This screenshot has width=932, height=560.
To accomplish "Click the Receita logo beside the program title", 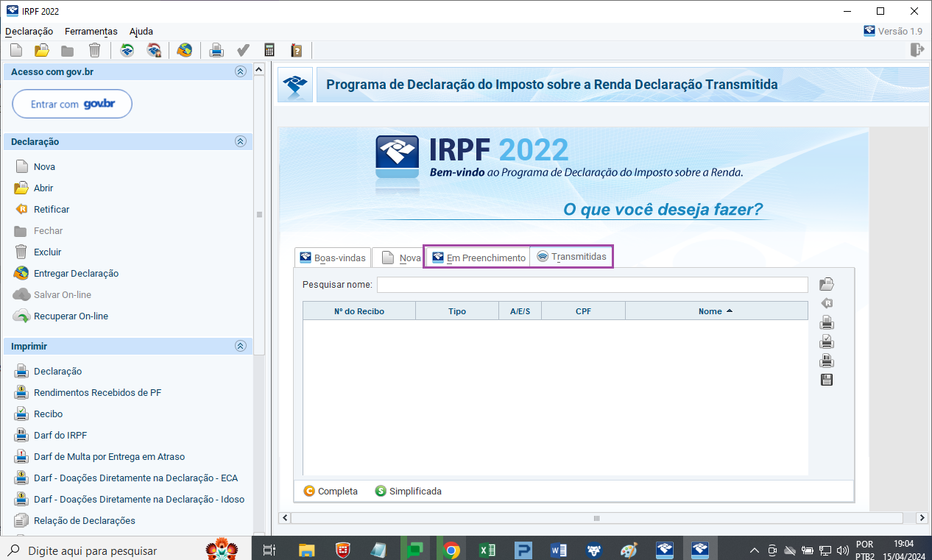I will tap(295, 85).
